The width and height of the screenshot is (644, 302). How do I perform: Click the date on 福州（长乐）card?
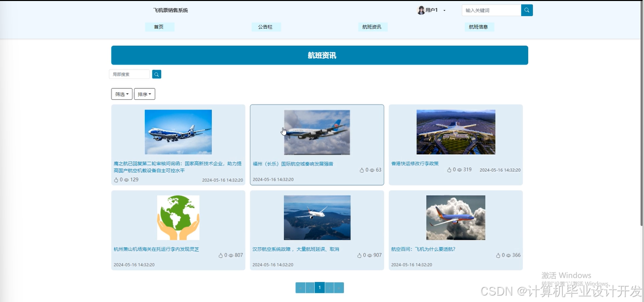pyautogui.click(x=273, y=180)
